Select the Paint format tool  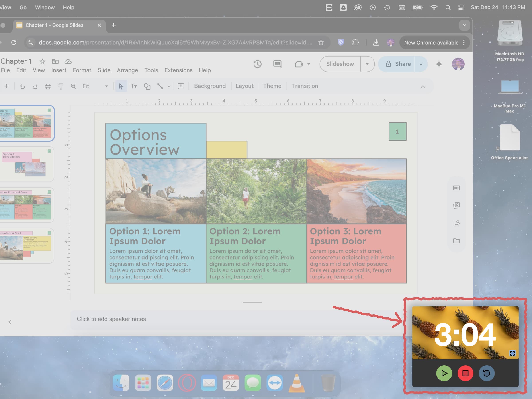[x=61, y=86]
